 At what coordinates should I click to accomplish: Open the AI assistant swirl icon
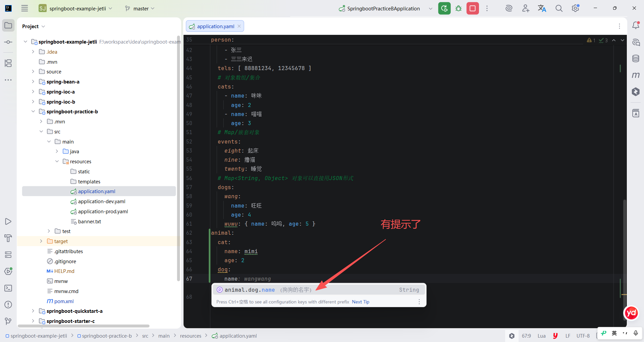pos(509,8)
